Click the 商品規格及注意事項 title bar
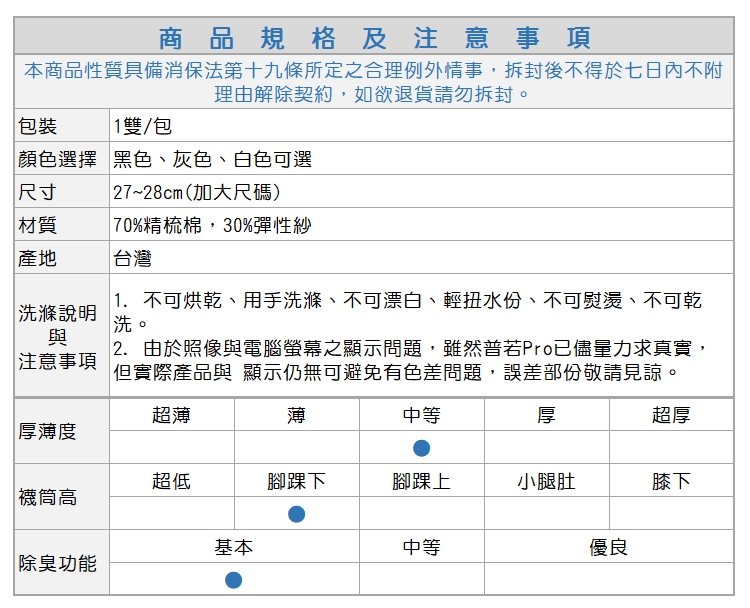Image resolution: width=750 pixels, height=608 pixels. pyautogui.click(x=375, y=38)
